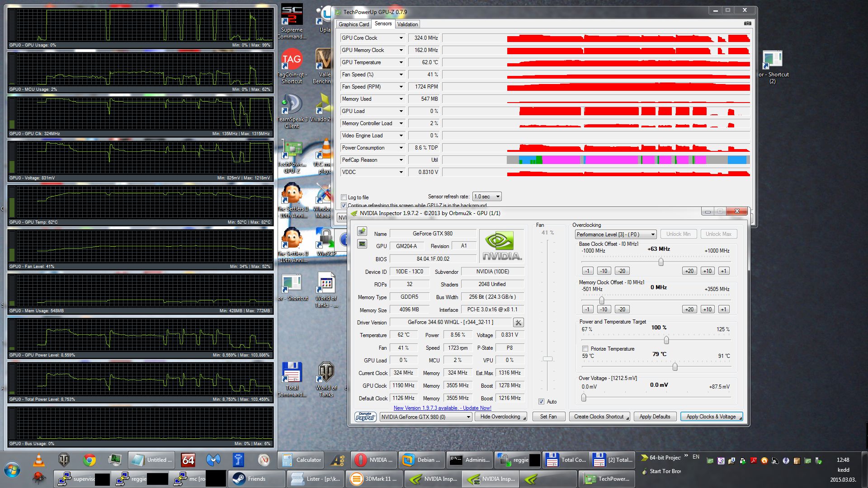The width and height of the screenshot is (868, 488).
Task: Open the GPU Core Clock sensor dropdown
Action: pos(401,38)
